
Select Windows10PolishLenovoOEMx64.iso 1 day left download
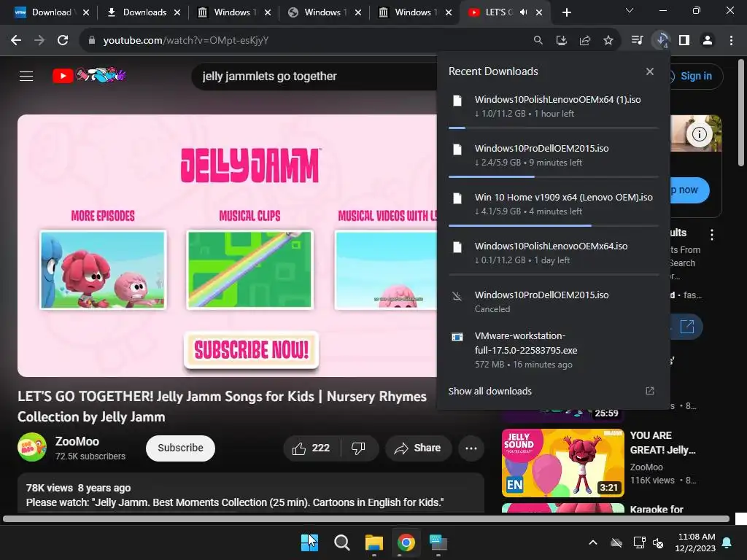(554, 254)
